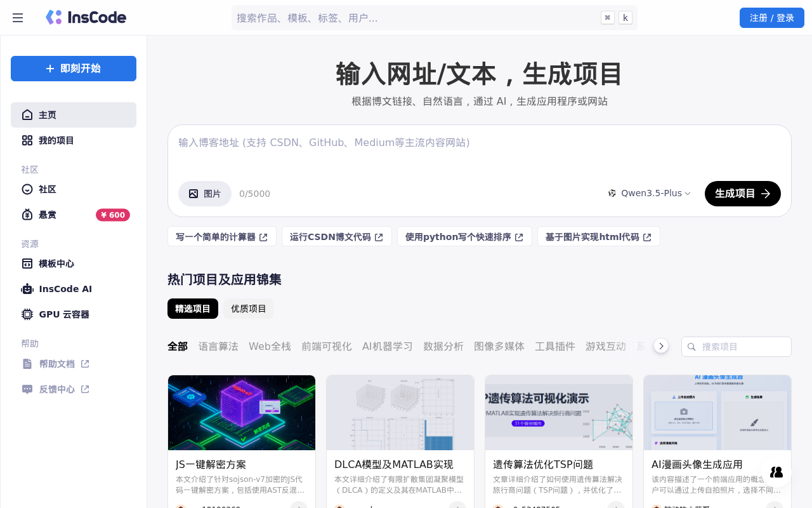Click the 运行CSDN博文代码 suggestion
The image size is (812, 508).
point(337,237)
